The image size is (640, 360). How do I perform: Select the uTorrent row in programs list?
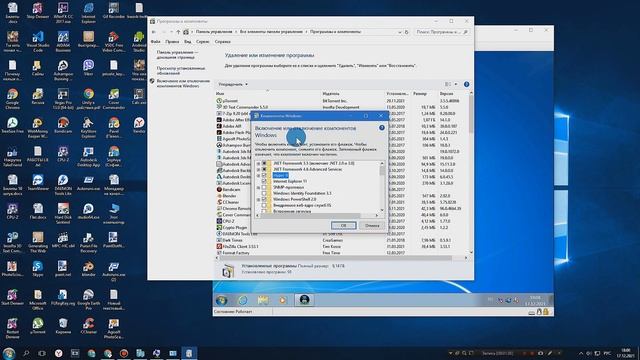[x=342, y=100]
